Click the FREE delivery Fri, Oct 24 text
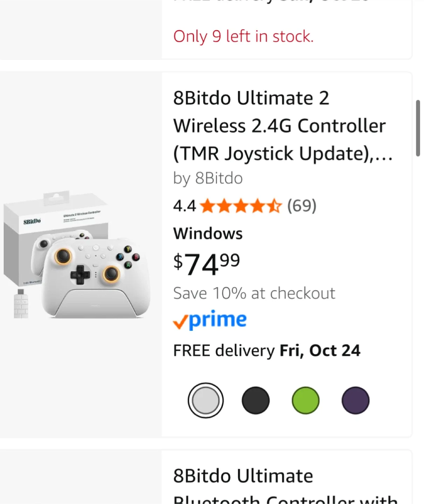This screenshot has height=504, width=424. (267, 351)
